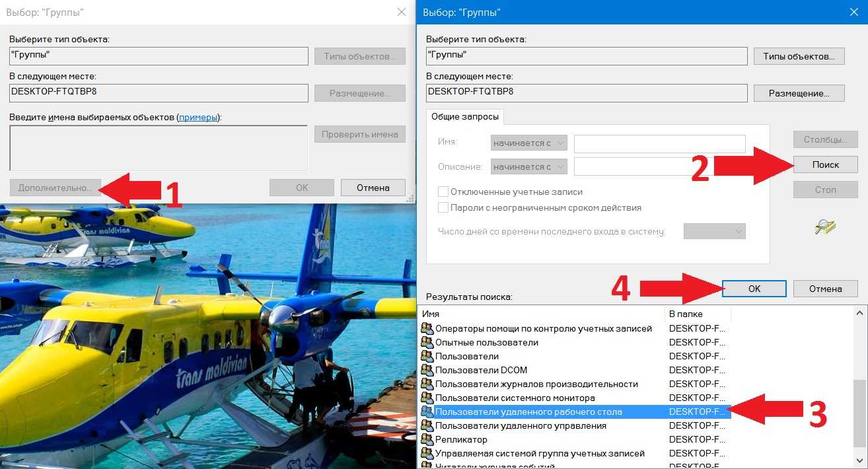The image size is (868, 469).
Task: Click the icon beside Операторы помощи по контролю
Action: (427, 328)
